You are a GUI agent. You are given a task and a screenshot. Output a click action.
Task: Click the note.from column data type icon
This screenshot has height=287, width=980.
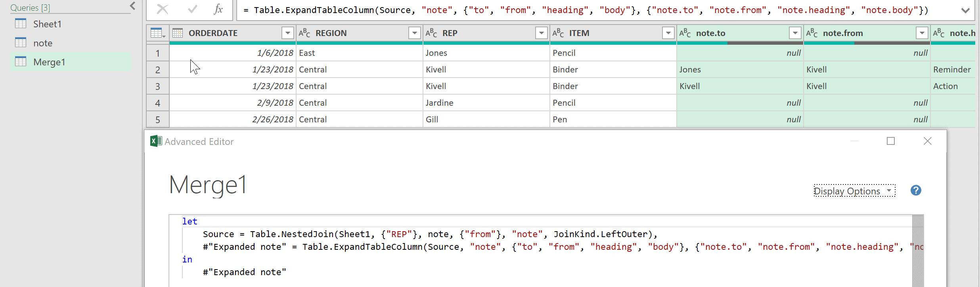pyautogui.click(x=812, y=33)
